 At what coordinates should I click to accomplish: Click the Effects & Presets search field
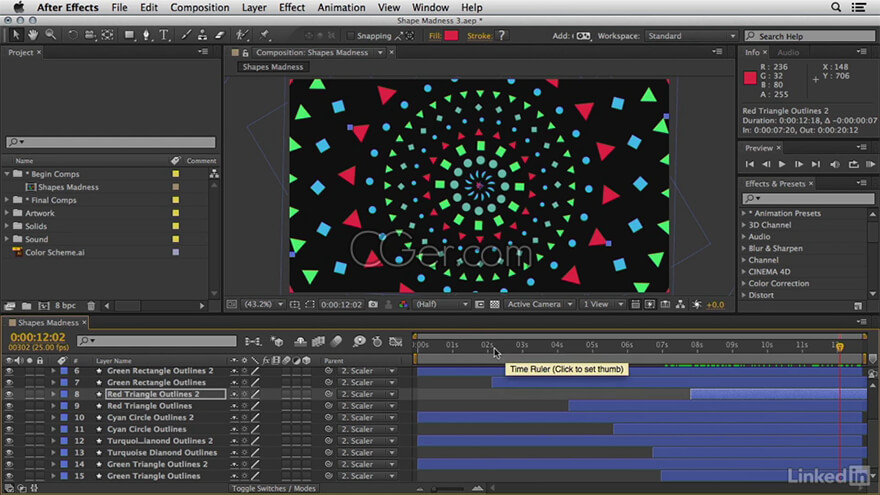click(x=808, y=198)
